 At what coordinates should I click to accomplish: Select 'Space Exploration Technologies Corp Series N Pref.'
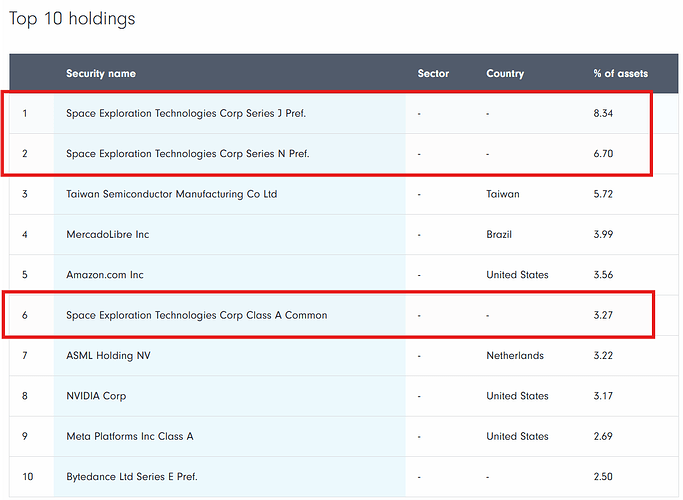pos(188,154)
